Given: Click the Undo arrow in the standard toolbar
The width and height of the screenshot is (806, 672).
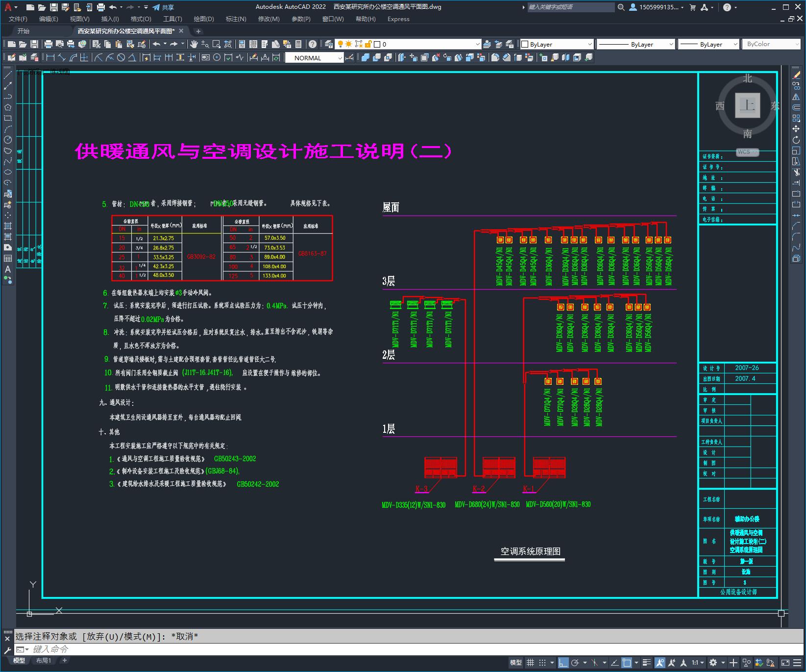Looking at the screenshot, I should [156, 44].
